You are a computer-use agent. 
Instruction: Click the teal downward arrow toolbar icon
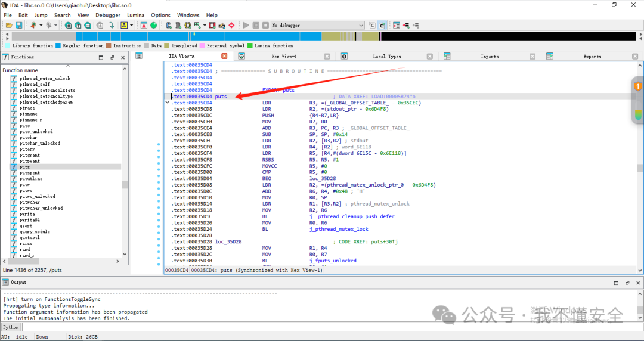point(112,26)
